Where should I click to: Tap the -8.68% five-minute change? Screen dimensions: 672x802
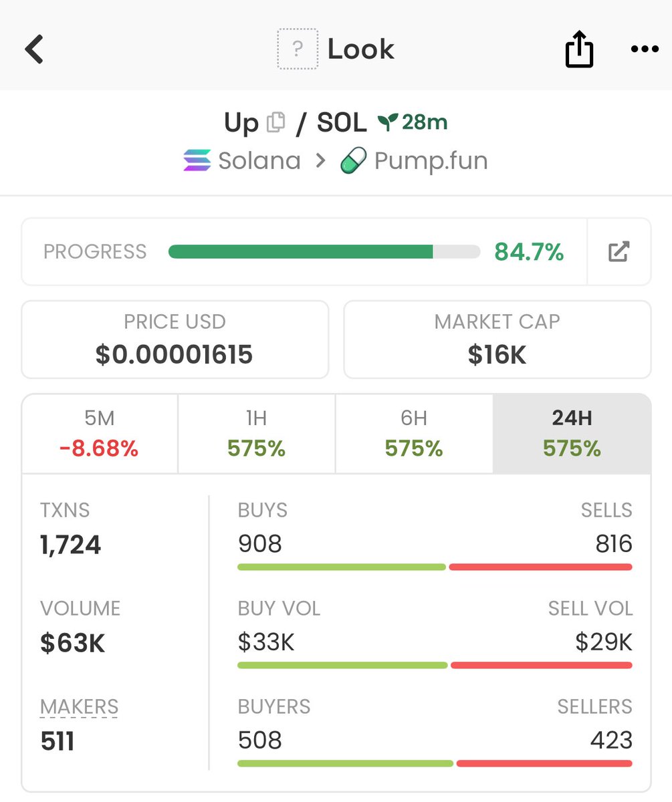click(x=99, y=449)
